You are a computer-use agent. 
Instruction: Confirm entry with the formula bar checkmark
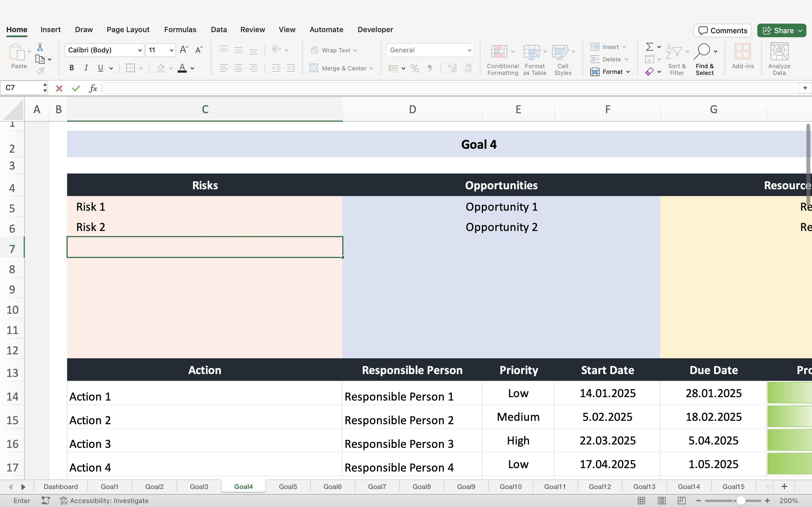[76, 88]
